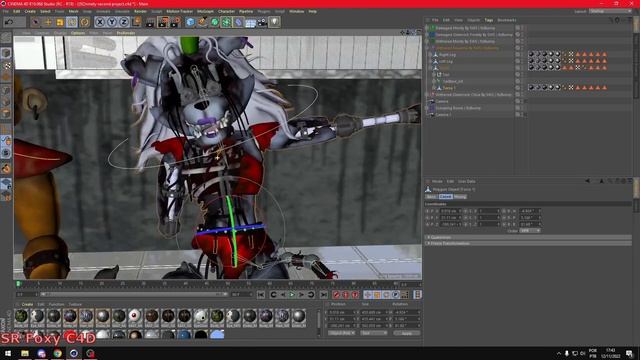Click Render to Picture Viewer icon
This screenshot has width=640, height=360.
tap(163, 22)
